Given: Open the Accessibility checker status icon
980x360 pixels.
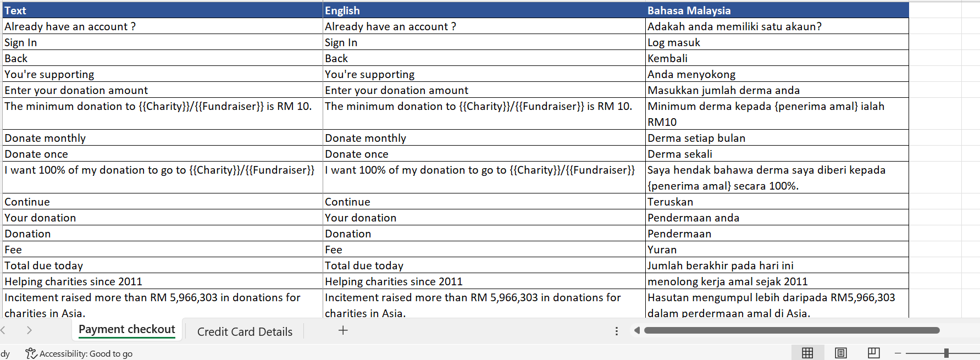Looking at the screenshot, I should pos(31,353).
